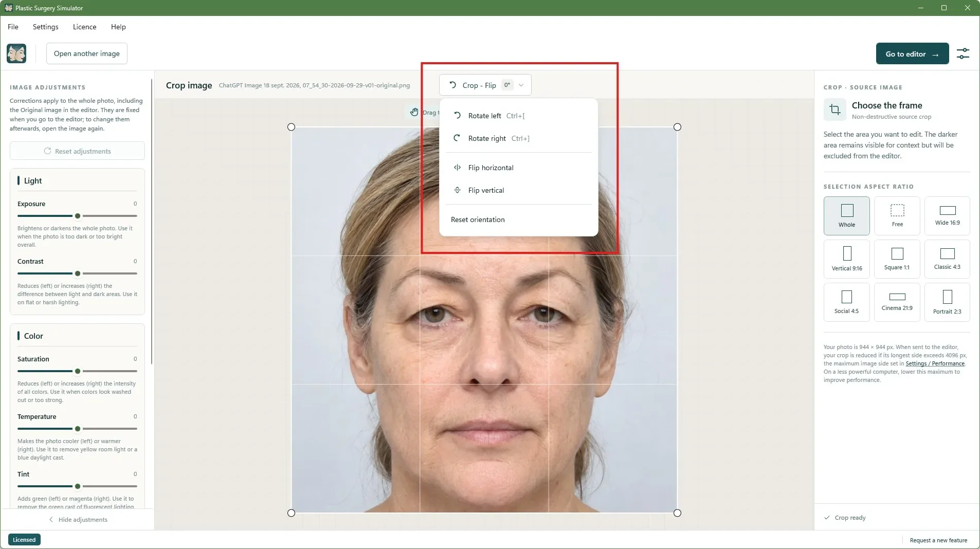Choose the Portrait 2:3 aspect ratio
The width and height of the screenshot is (980, 549).
[947, 302]
